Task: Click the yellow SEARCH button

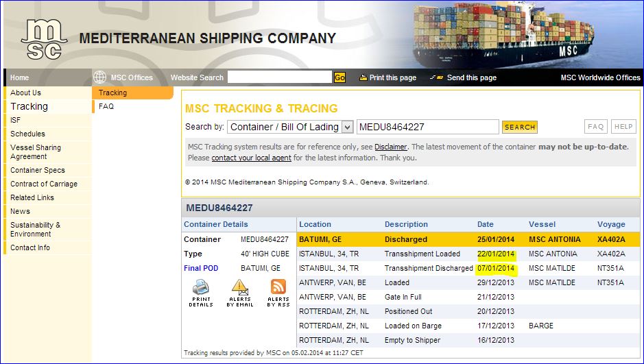Action: point(520,128)
